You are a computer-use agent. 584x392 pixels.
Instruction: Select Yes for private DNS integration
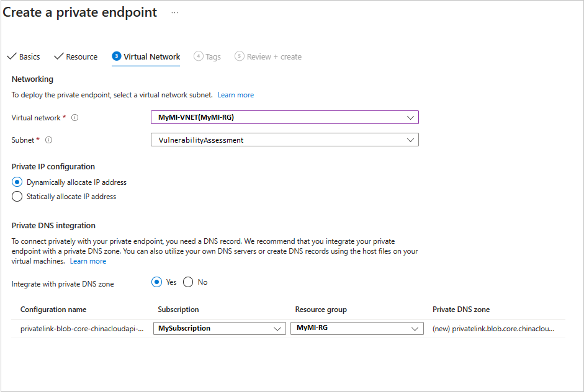[157, 282]
